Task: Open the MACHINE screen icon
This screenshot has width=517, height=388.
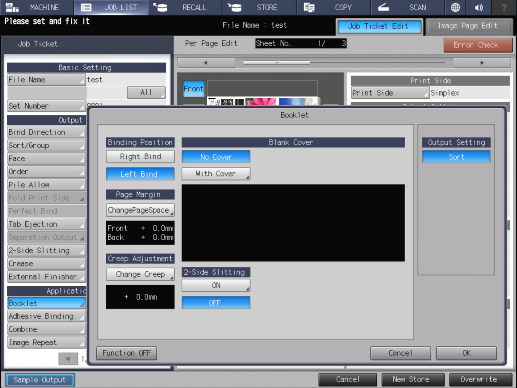Action: [x=13, y=7]
